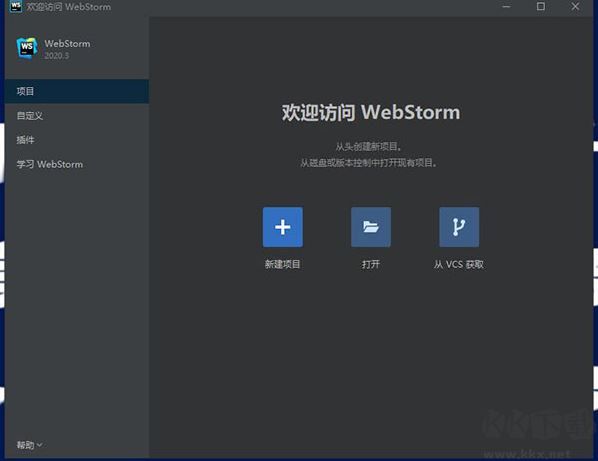Click the 欢迎访问 WebStorm heading
The height and width of the screenshot is (461, 598).
(371, 112)
